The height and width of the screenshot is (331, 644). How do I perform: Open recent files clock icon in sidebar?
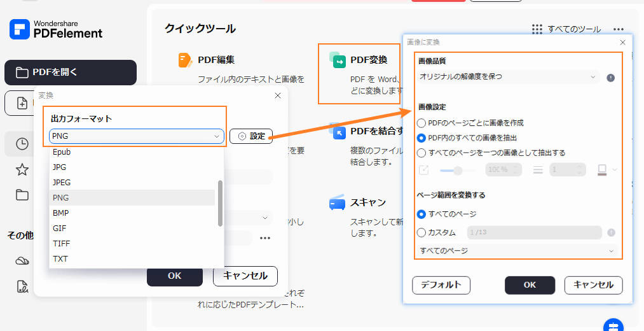point(22,144)
